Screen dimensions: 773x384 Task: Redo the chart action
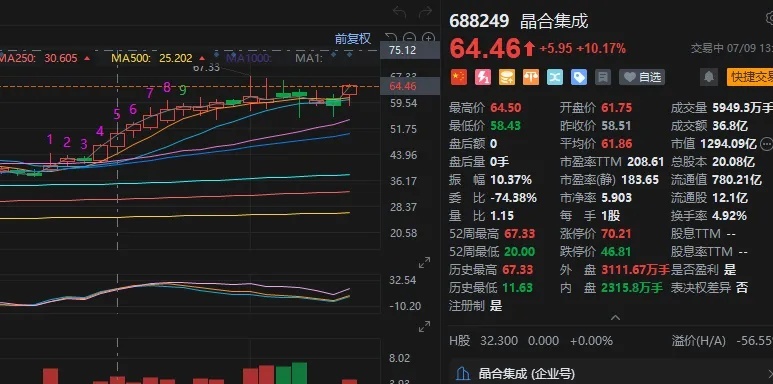click(425, 12)
